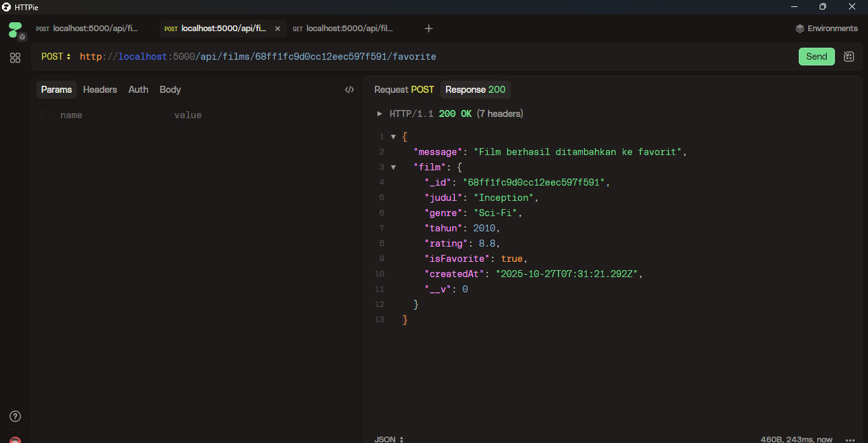Viewport: 868px width, 443px height.
Task: Switch to the Headers tab
Action: click(x=100, y=90)
